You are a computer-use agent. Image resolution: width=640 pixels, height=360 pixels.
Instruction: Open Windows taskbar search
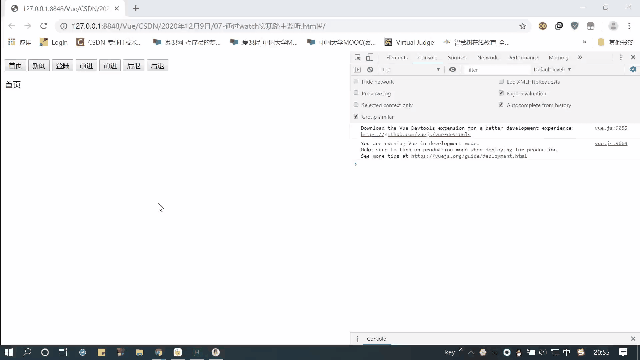(x=27, y=352)
